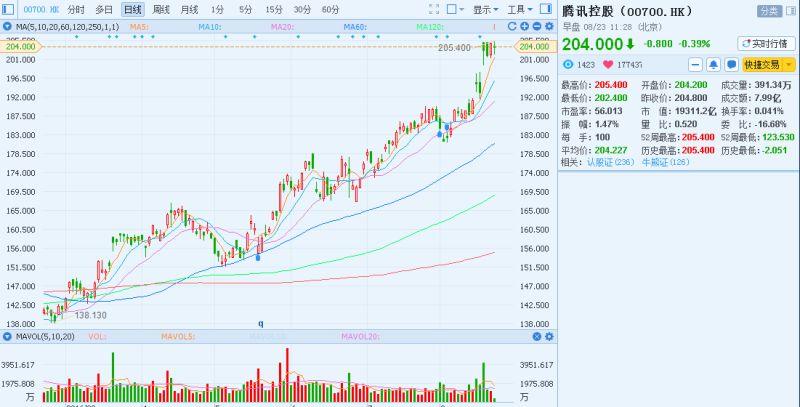Collapse the MA indicator legend
Image resolution: width=800 pixels, height=407 pixels.
click(x=8, y=25)
